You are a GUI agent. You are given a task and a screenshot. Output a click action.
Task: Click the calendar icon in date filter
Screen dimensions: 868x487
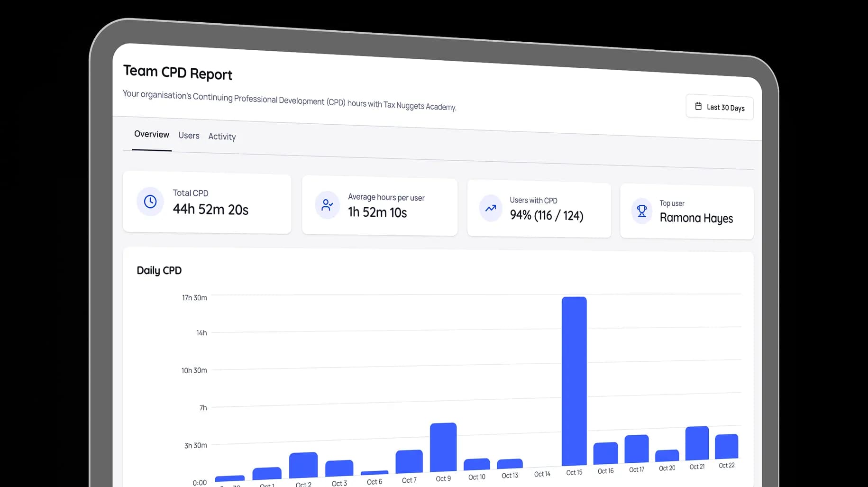click(698, 106)
